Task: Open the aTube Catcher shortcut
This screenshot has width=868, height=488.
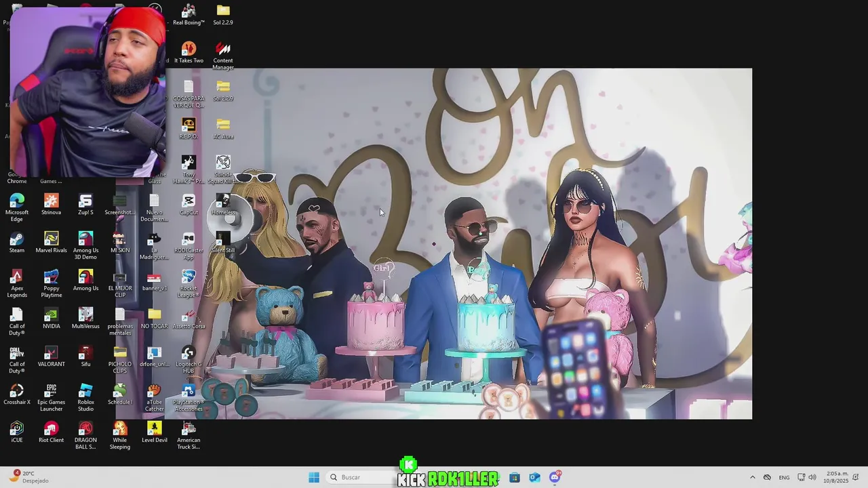Action: pyautogui.click(x=154, y=396)
